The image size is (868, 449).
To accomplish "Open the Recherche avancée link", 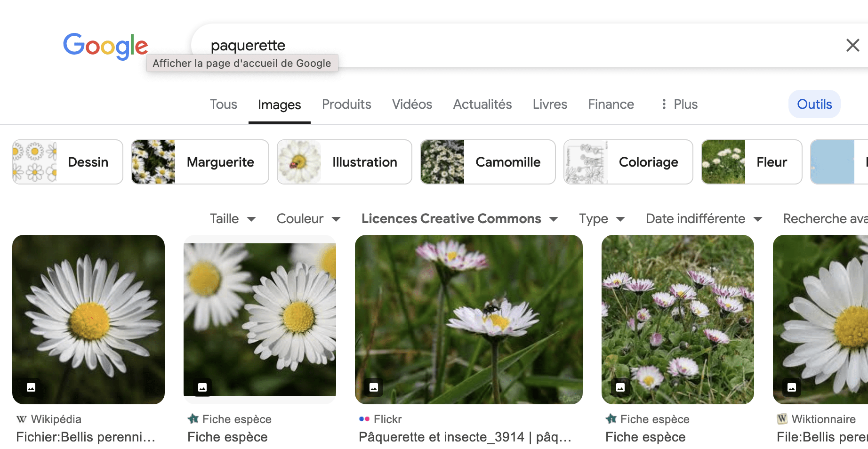I will tap(825, 219).
